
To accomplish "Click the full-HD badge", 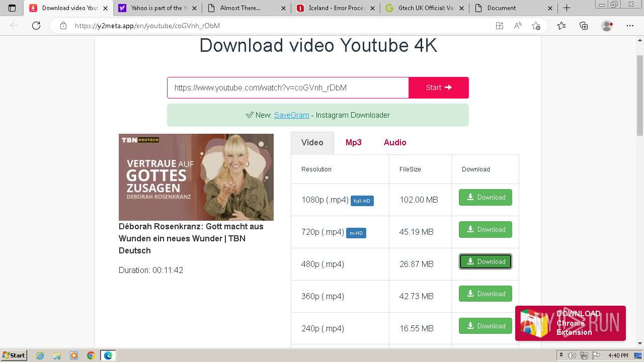I will [362, 201].
